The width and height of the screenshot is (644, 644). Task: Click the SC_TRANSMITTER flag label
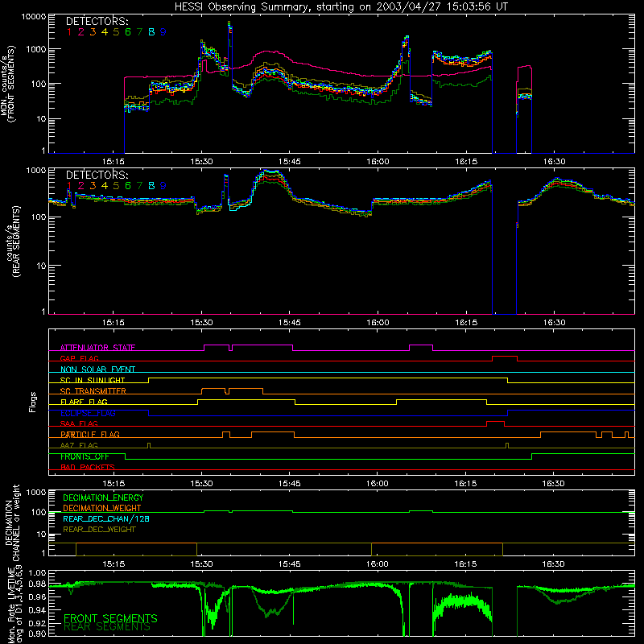tap(93, 391)
